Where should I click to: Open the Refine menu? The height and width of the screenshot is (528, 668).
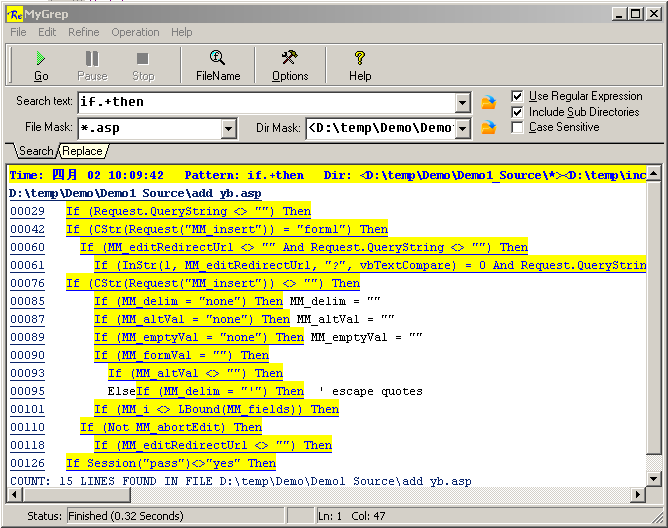point(84,32)
